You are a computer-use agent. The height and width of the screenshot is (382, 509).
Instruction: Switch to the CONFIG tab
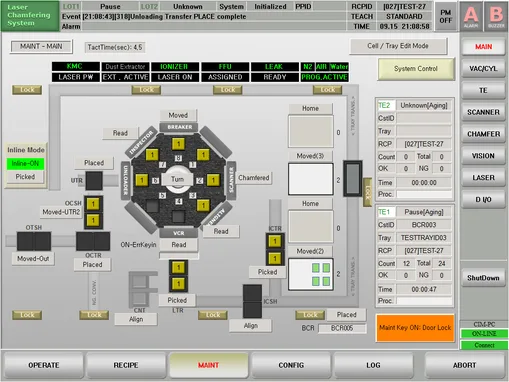291,365
